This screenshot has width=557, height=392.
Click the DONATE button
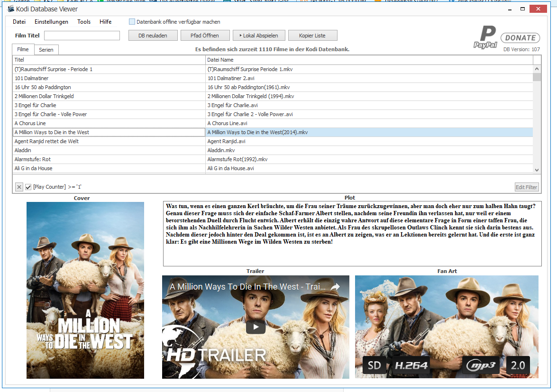tap(520, 37)
